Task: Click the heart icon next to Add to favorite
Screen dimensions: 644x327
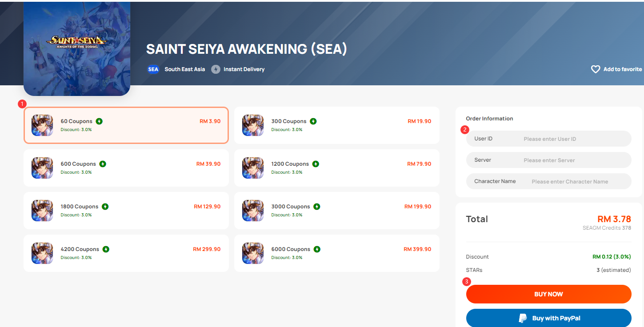Action: click(x=596, y=69)
